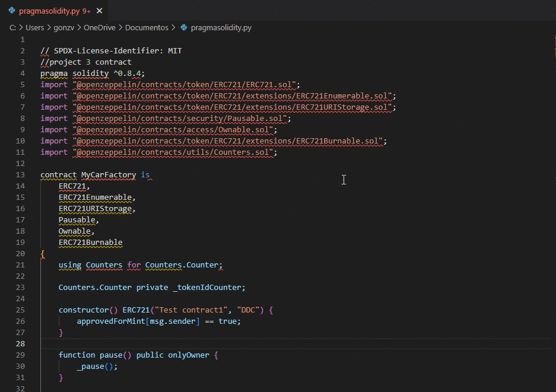Click msg.sender inside the brackets
This screenshot has height=392, width=556.
point(173,321)
